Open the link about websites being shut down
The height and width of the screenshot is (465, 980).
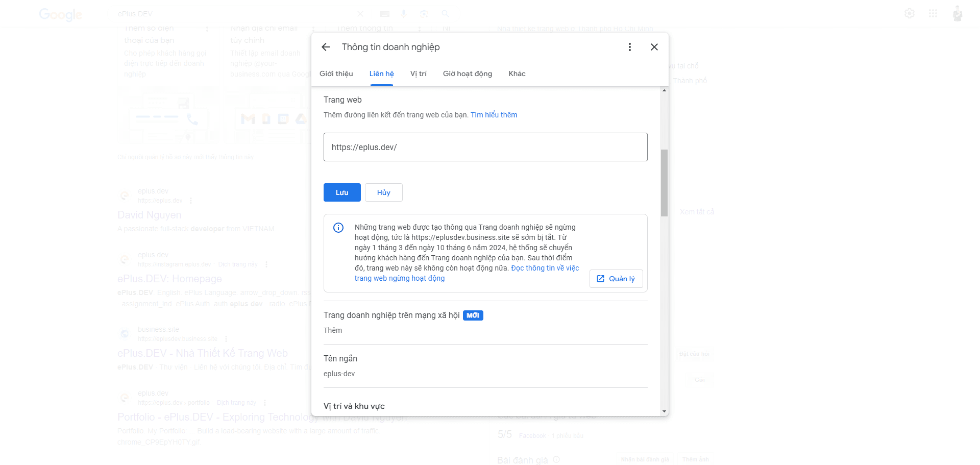click(467, 273)
